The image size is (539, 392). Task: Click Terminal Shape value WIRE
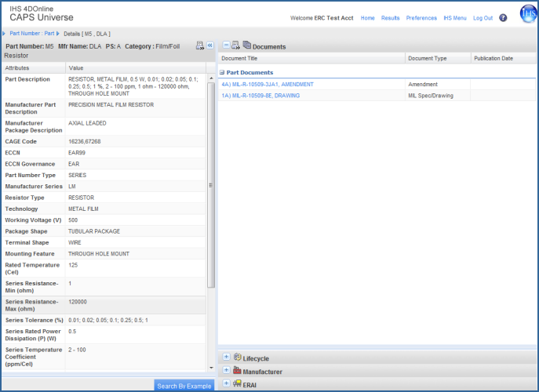[75, 242]
